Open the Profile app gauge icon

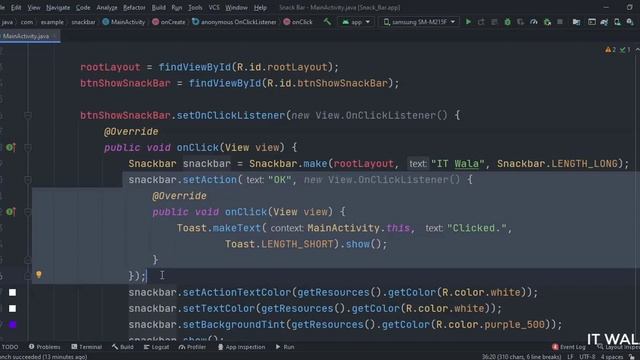(533, 22)
